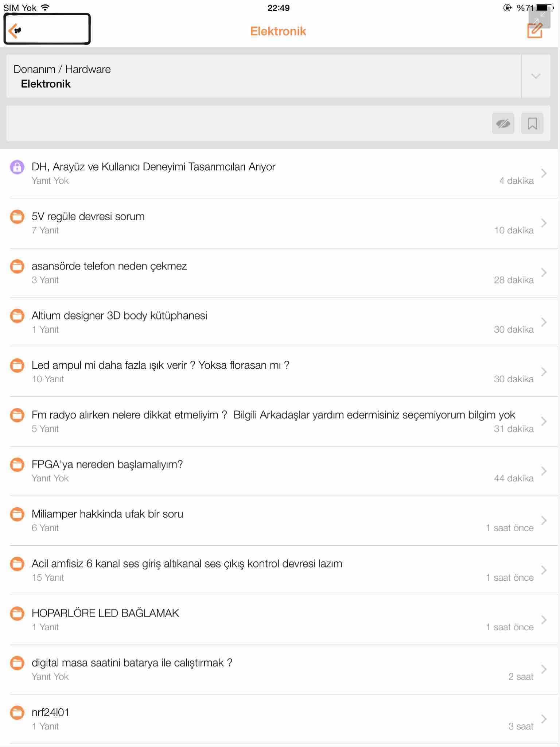Open chevron of Fm radyo row
Viewport: 560px width, 747px height.
(x=544, y=421)
